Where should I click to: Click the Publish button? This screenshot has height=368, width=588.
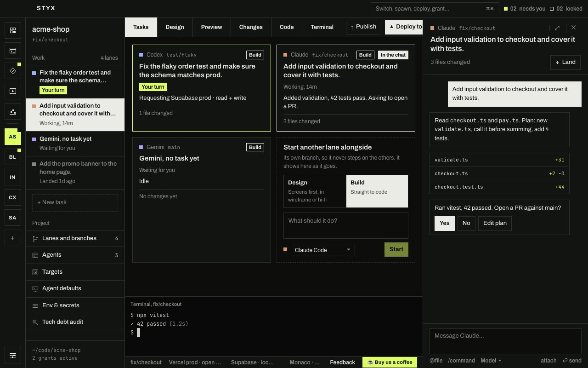363,27
